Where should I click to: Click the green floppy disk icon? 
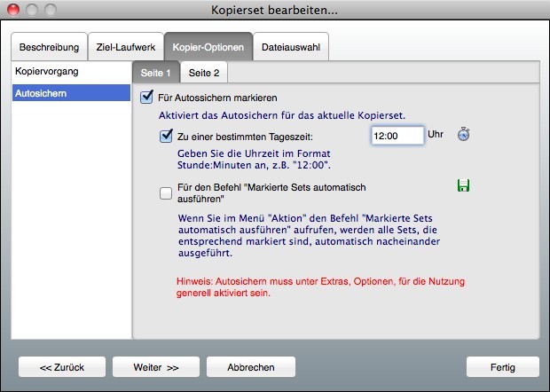click(463, 185)
